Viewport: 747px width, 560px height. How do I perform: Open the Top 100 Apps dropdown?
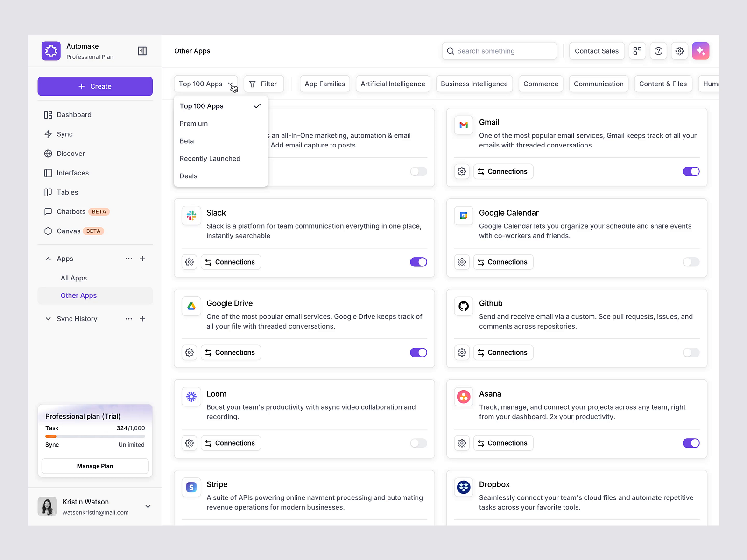pos(205,84)
